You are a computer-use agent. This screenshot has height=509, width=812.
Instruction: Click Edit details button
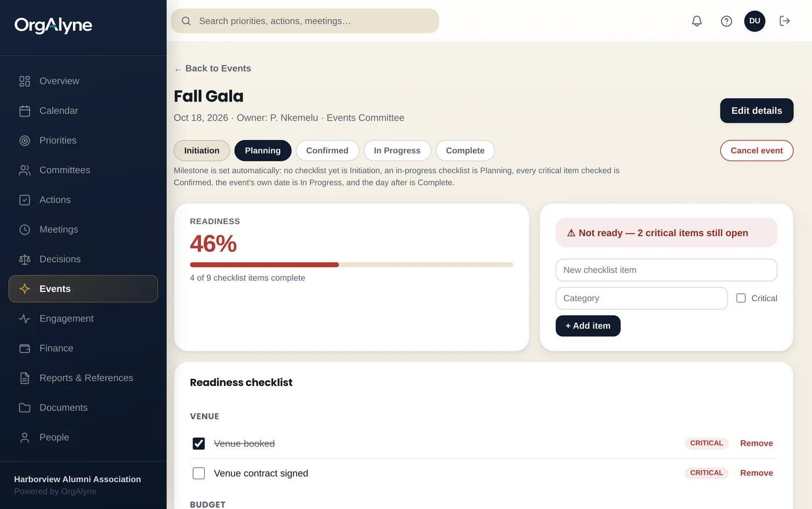coord(756,111)
